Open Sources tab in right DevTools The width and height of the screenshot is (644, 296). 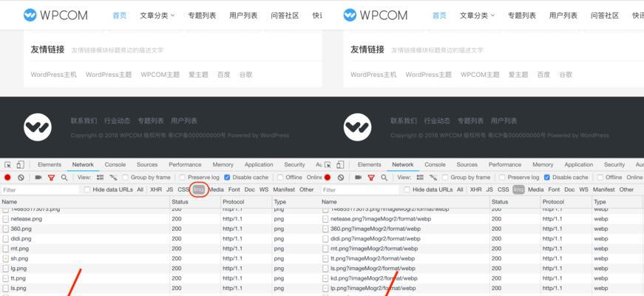pos(467,164)
